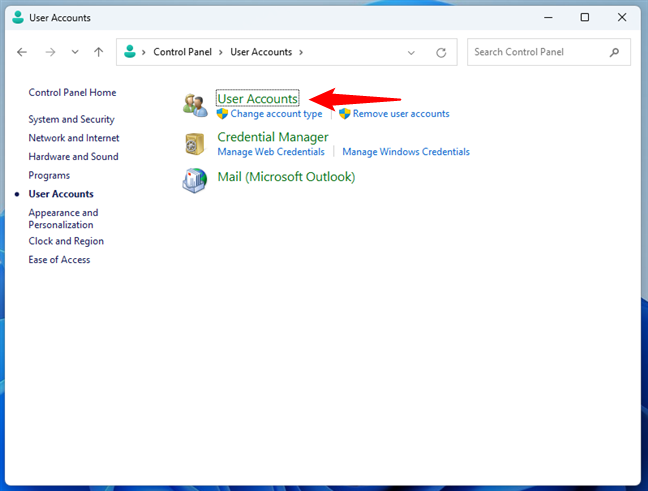Click the user icon in address bar
The image size is (648, 491).
point(130,52)
